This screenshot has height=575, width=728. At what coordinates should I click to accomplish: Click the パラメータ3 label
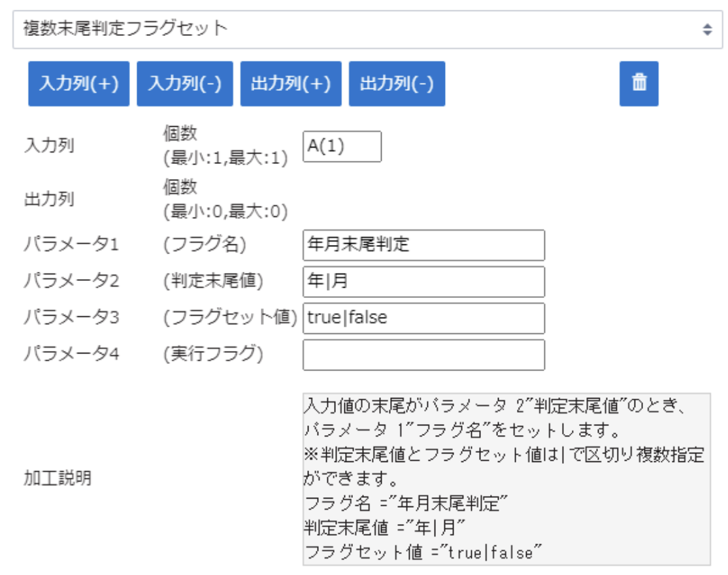pyautogui.click(x=71, y=318)
